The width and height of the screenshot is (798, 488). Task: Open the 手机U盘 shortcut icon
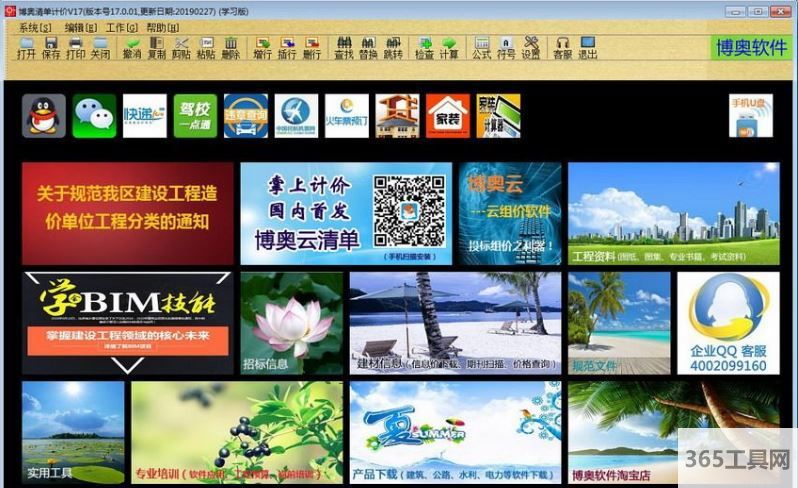[750, 116]
